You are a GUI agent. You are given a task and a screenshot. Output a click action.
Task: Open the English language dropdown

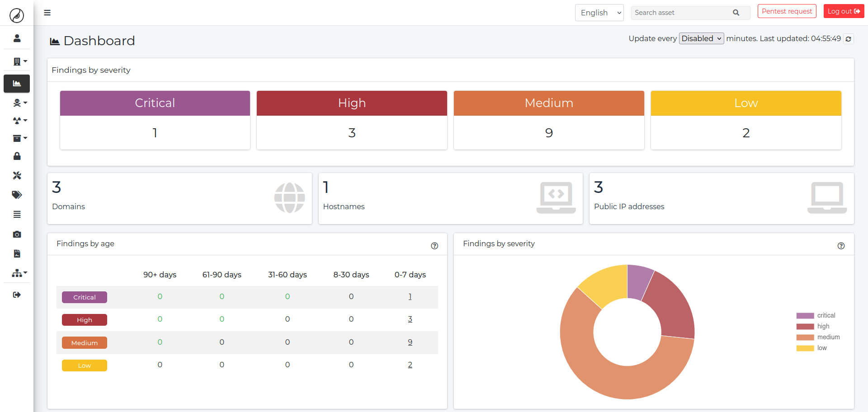(x=599, y=13)
